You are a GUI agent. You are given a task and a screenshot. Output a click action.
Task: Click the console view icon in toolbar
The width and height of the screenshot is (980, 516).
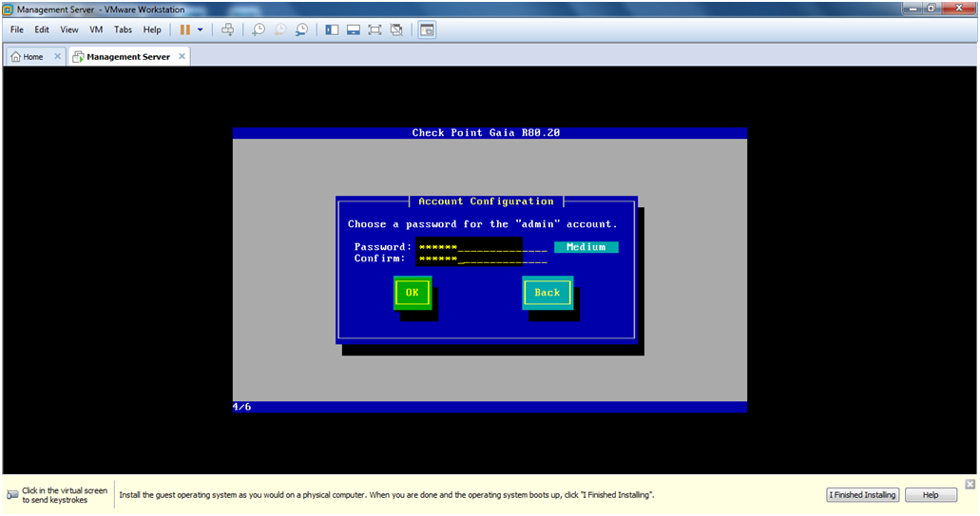pos(427,29)
